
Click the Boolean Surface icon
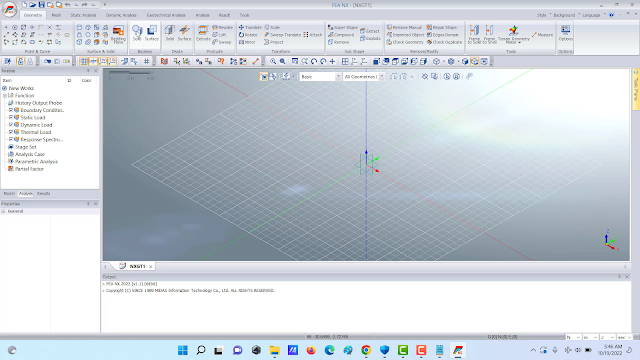coord(152,33)
